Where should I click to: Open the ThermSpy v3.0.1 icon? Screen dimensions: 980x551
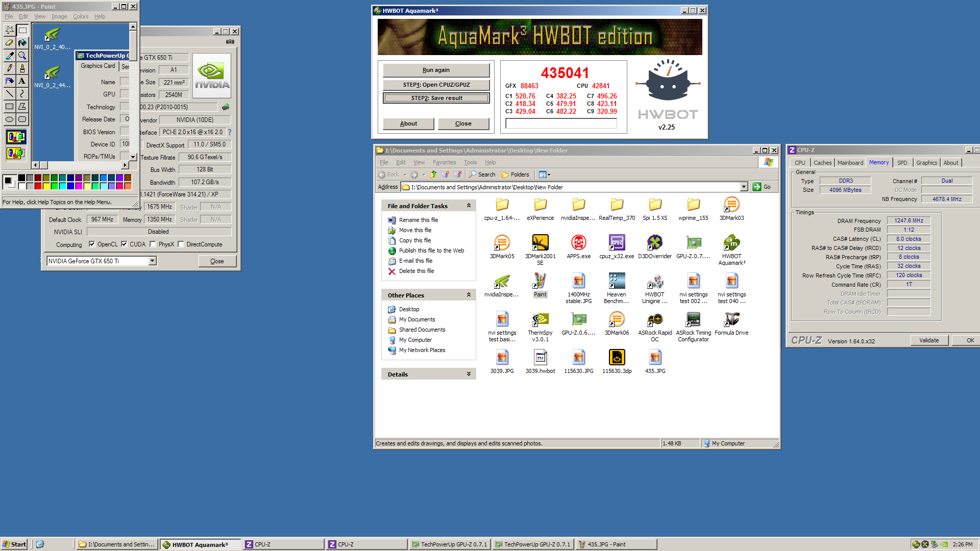[x=540, y=327]
